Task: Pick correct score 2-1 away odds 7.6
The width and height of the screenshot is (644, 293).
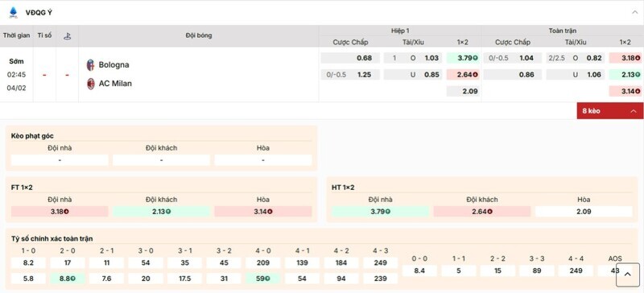Action: (106, 279)
